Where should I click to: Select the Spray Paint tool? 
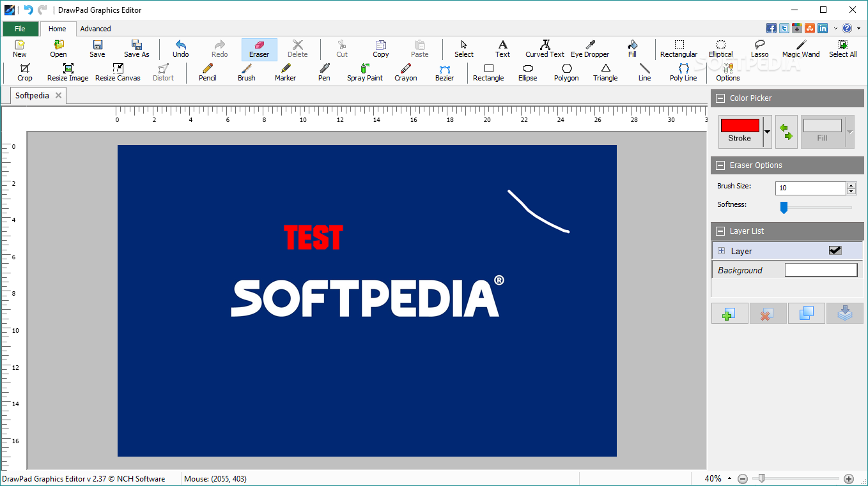click(365, 72)
